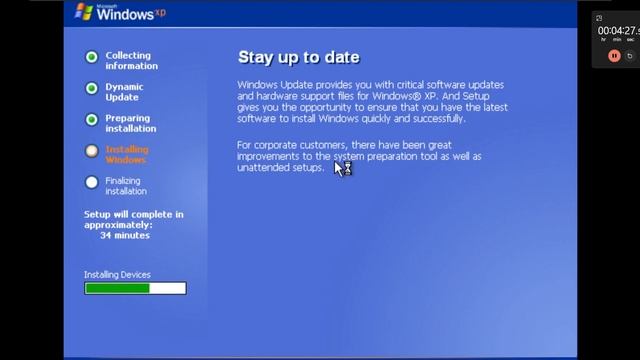
Task: Click the Installing Devices progress bar
Action: (135, 288)
